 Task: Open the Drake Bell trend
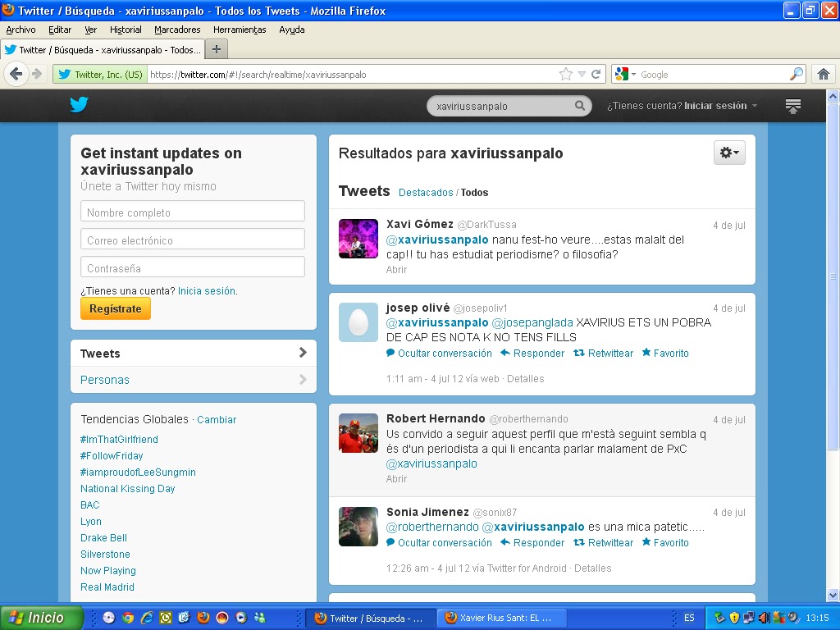[x=103, y=538]
